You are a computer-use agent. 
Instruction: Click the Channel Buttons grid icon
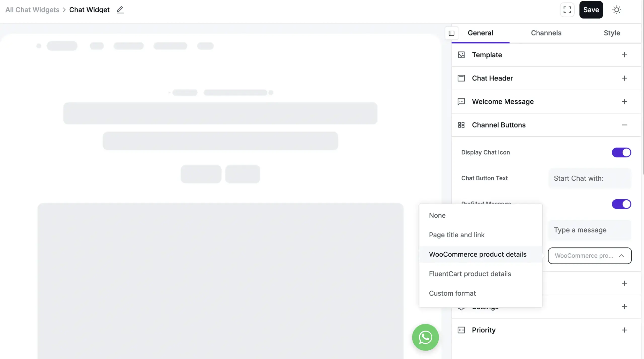[461, 125]
